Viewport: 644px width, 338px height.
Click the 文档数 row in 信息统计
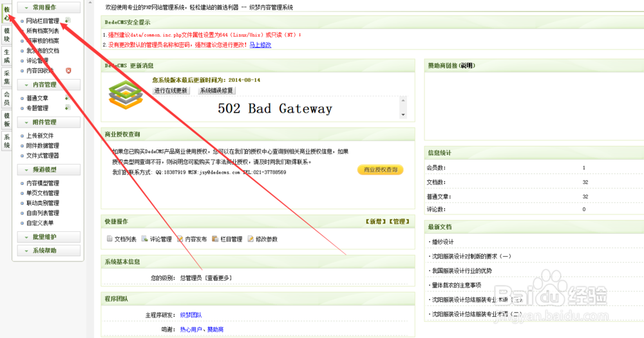[x=535, y=182]
